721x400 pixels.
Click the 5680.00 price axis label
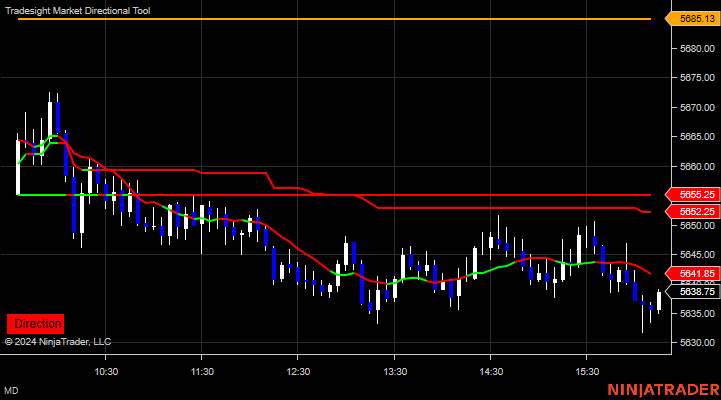[x=697, y=48]
